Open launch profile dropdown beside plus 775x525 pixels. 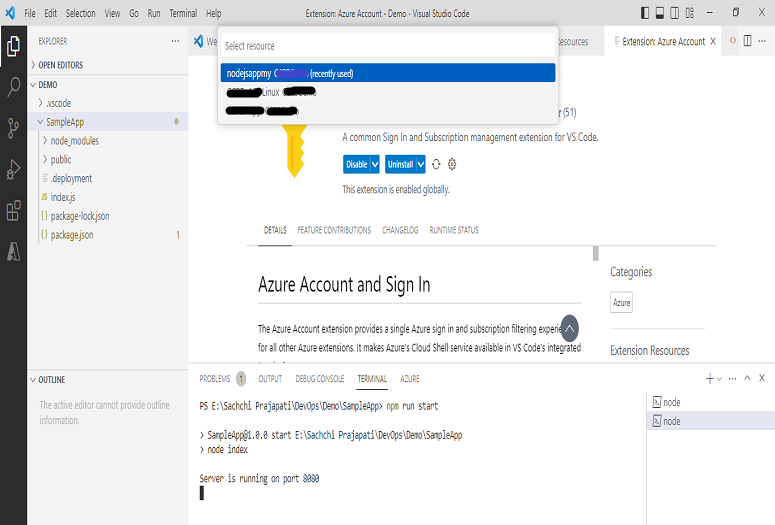click(x=719, y=379)
